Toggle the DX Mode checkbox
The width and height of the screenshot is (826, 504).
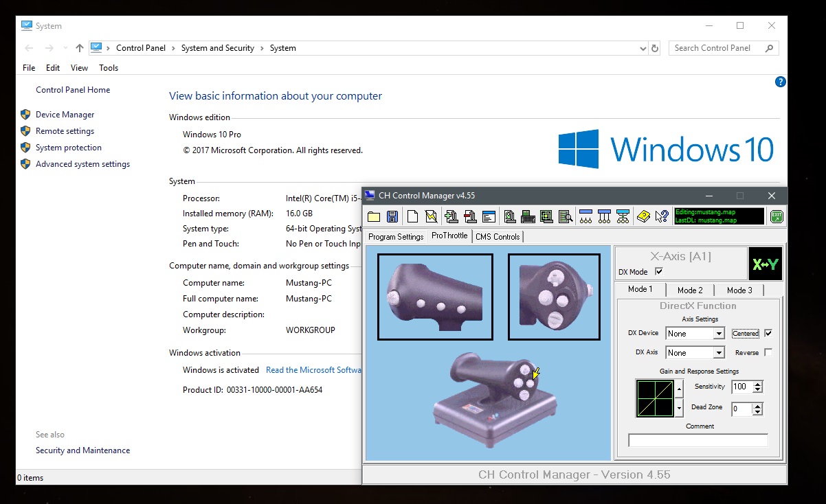tap(659, 272)
